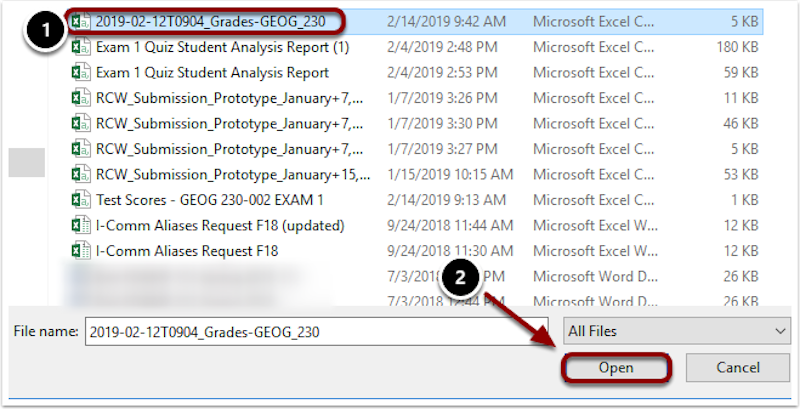Click the 53 KB file size cell
This screenshot has width=800, height=409.
[x=746, y=173]
